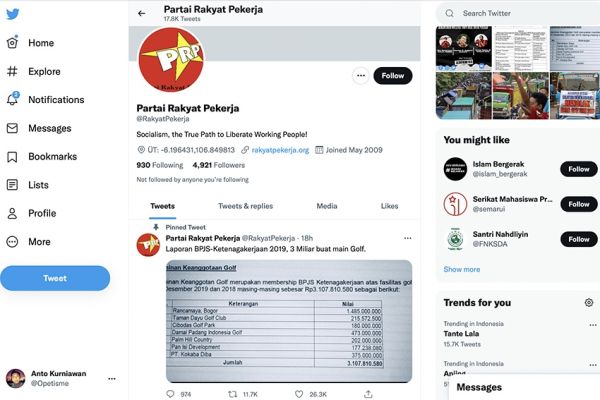This screenshot has width=600, height=400.
Task: Click the Twitter bird logo
Action: pyautogui.click(x=13, y=14)
